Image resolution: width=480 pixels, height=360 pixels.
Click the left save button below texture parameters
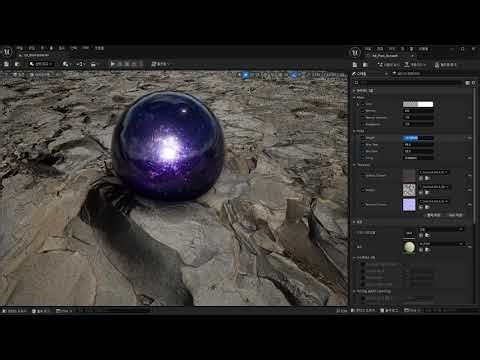(x=434, y=215)
